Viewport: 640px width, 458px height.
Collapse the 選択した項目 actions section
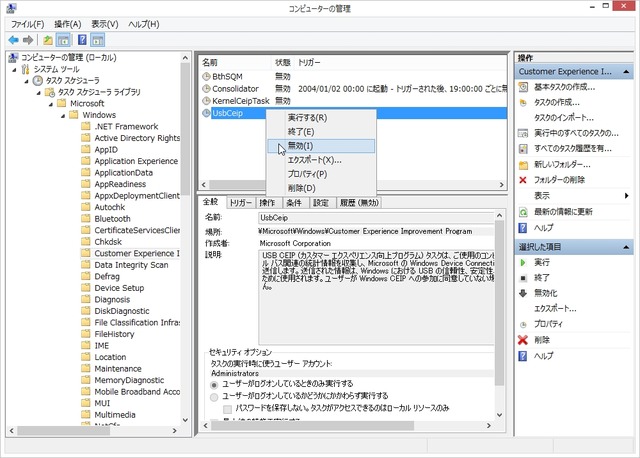[x=626, y=247]
